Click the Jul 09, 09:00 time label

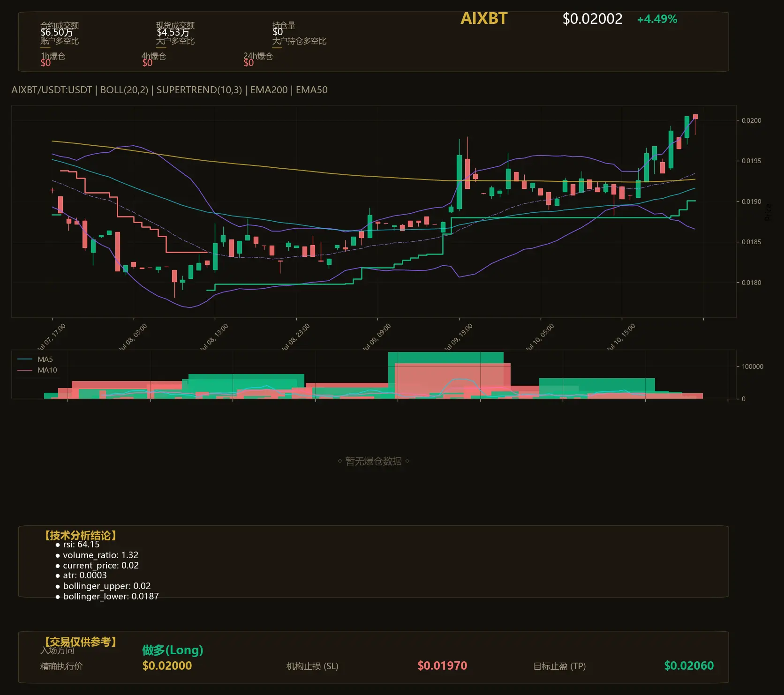tap(377, 336)
